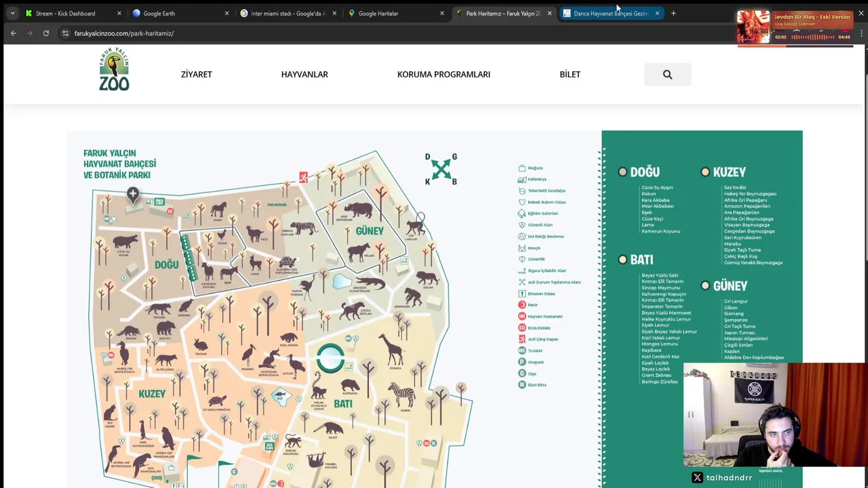Open the BİLET menu item

(x=570, y=75)
